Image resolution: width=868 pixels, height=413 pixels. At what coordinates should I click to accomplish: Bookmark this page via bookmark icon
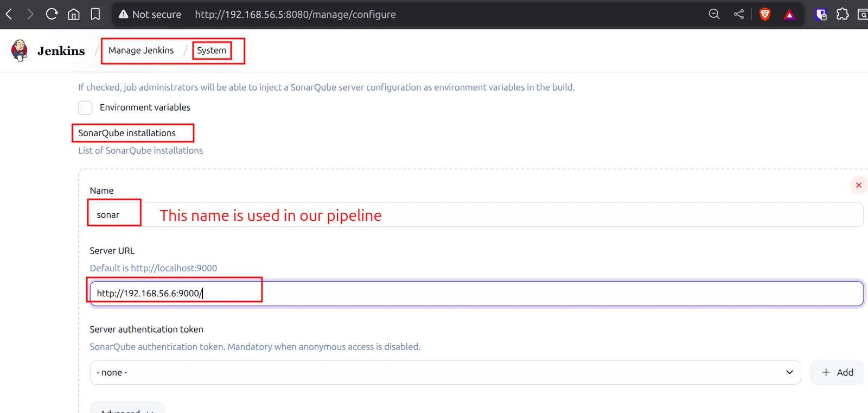click(x=95, y=14)
